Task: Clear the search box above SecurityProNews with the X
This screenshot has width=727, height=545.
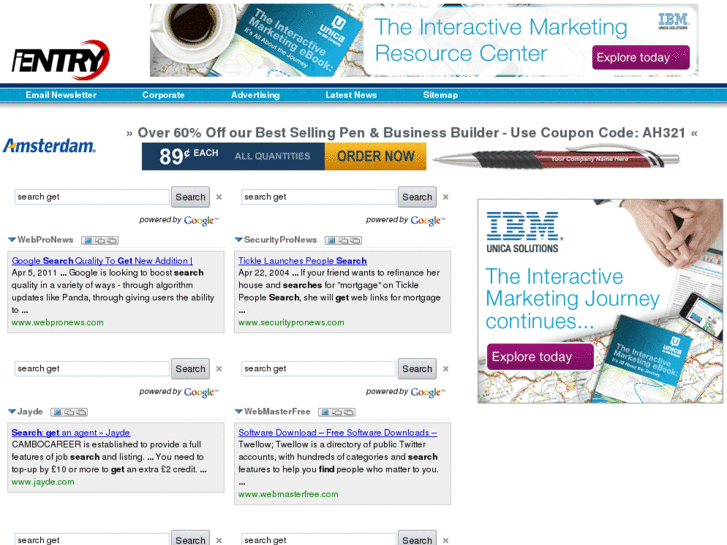Action: click(x=446, y=197)
